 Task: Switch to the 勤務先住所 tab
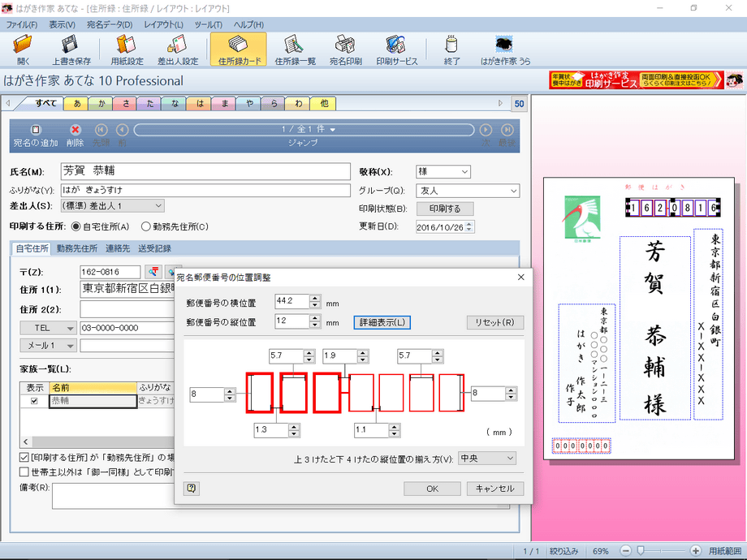[76, 248]
